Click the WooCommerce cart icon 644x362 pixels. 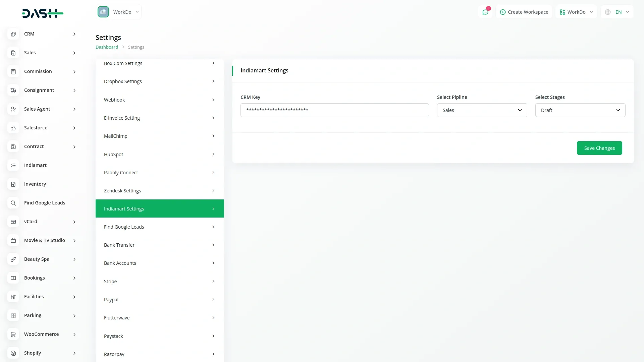coord(13,334)
